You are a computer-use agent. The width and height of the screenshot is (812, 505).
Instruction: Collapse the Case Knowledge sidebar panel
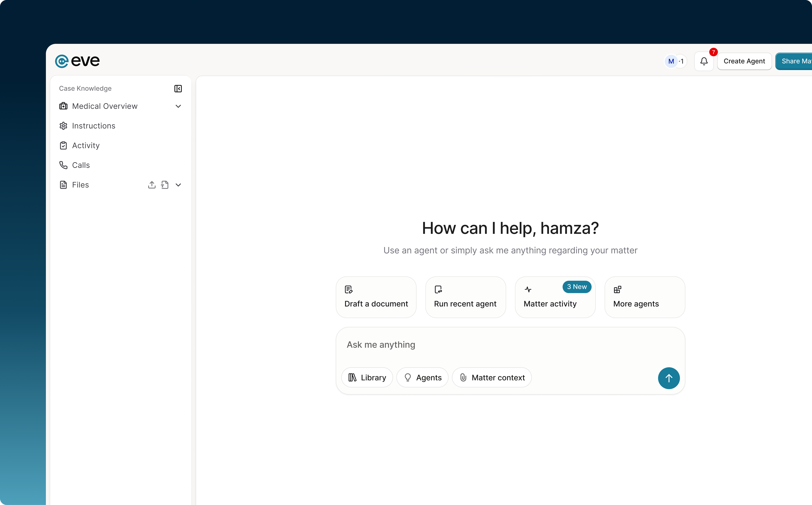coord(178,88)
